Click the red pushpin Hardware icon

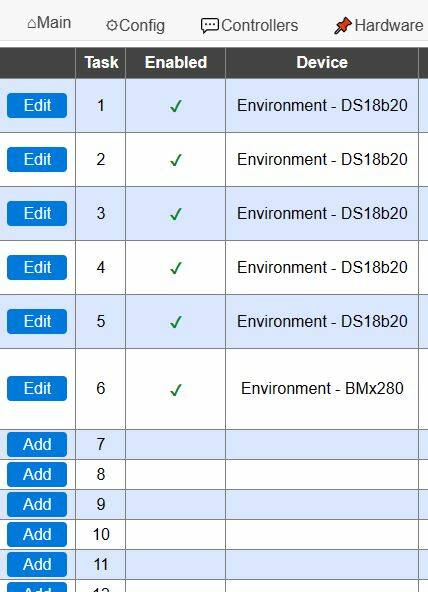click(x=343, y=26)
